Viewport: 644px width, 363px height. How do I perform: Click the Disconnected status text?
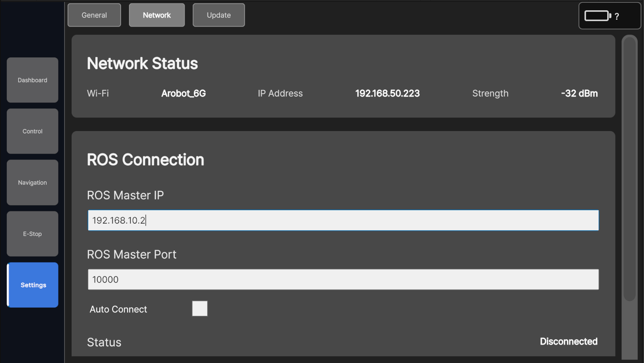pos(568,342)
